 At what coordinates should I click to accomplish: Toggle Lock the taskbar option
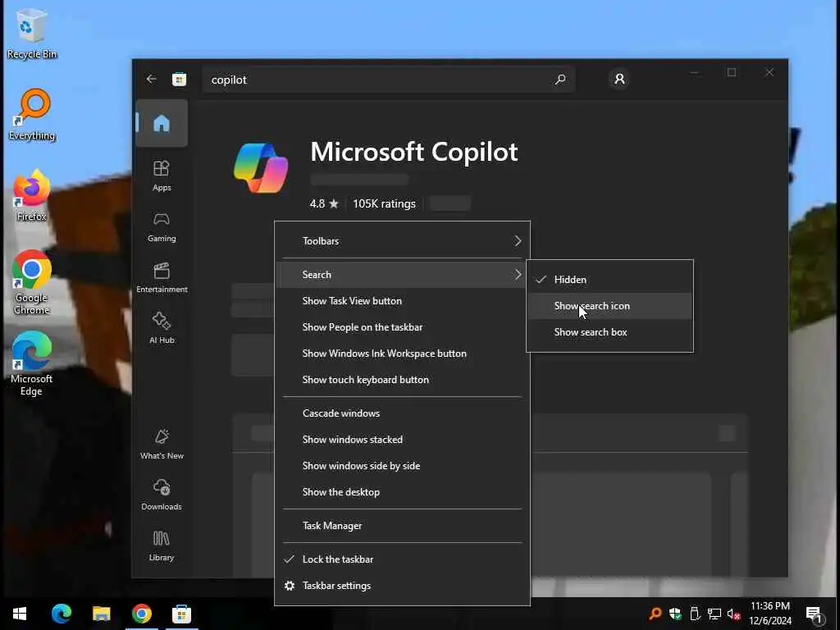(x=402, y=559)
